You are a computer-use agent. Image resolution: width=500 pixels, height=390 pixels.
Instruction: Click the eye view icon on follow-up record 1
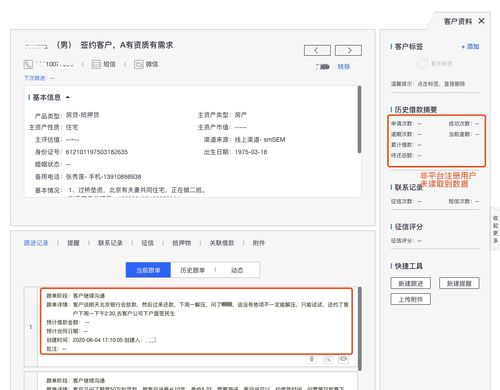pos(343,359)
